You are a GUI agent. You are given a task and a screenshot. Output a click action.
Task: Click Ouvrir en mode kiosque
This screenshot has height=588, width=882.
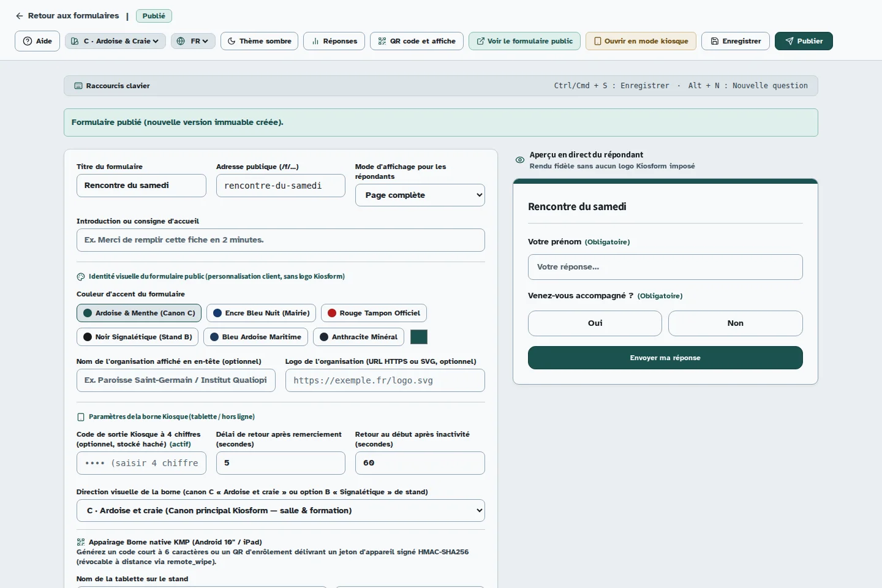click(x=641, y=41)
